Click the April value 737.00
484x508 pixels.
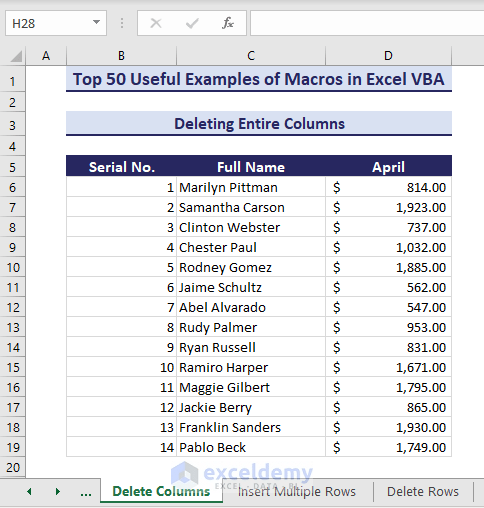(x=388, y=227)
